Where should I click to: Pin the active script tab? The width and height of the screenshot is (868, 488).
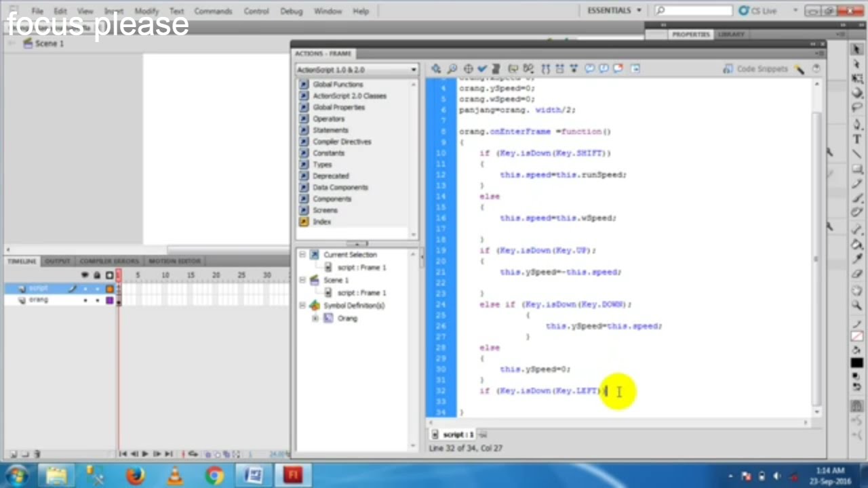pyautogui.click(x=484, y=434)
